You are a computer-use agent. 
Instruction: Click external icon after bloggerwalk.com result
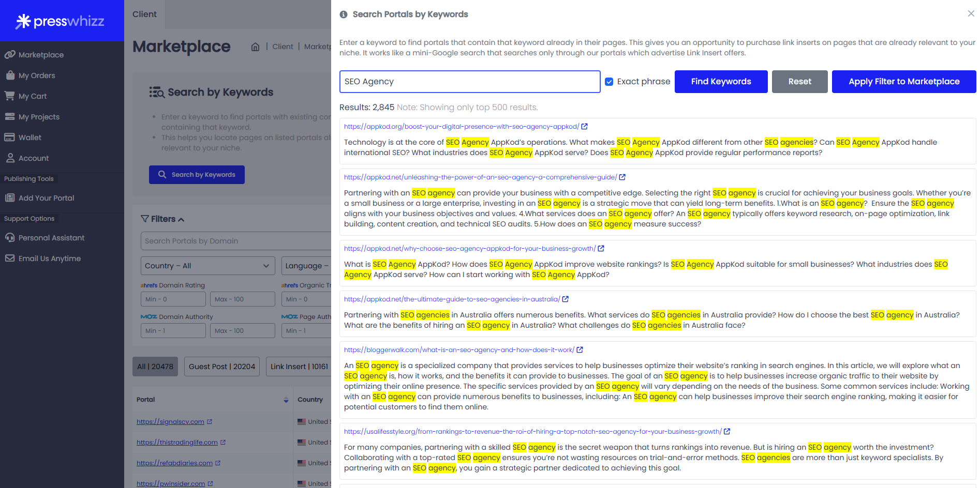coord(580,350)
